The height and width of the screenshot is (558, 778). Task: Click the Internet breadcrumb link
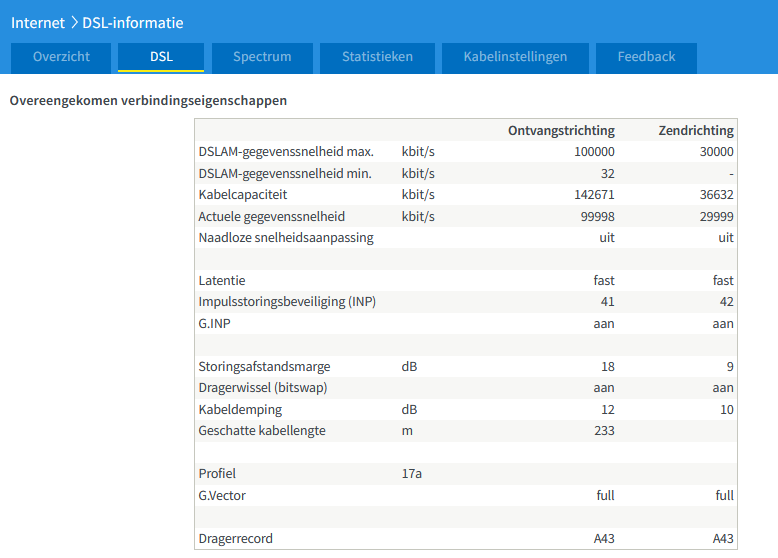[x=38, y=22]
